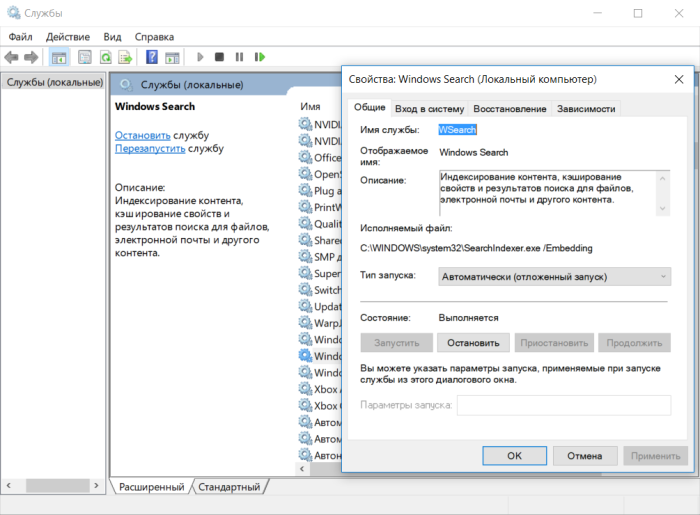Switch to the Расширенный view tab
The width and height of the screenshot is (700, 515).
coord(152,487)
